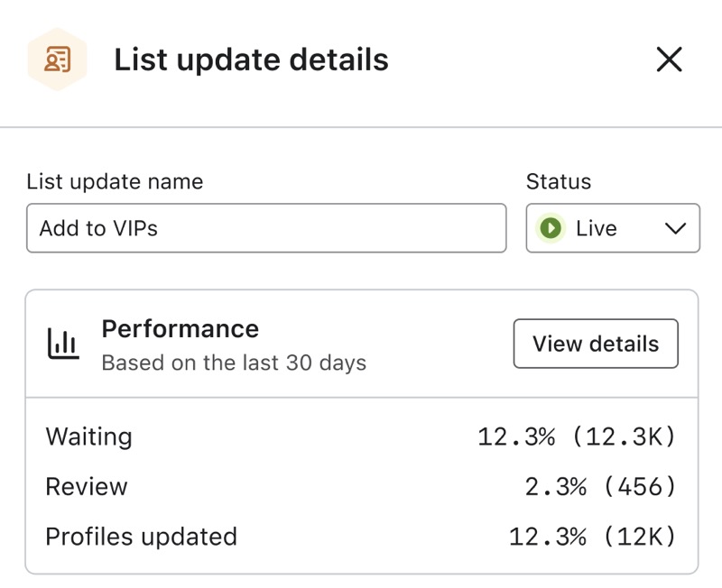This screenshot has width=722, height=588.
Task: Click the Review value 2.3% (456)
Action: 600,487
